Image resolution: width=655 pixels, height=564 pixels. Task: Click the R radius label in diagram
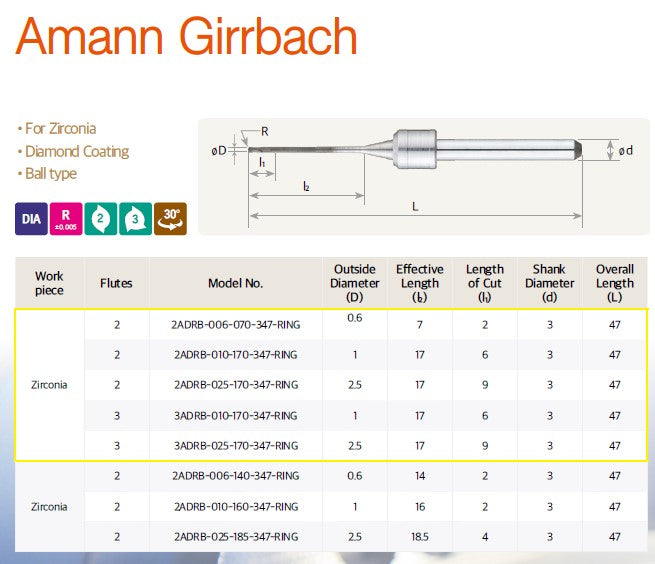pyautogui.click(x=264, y=132)
